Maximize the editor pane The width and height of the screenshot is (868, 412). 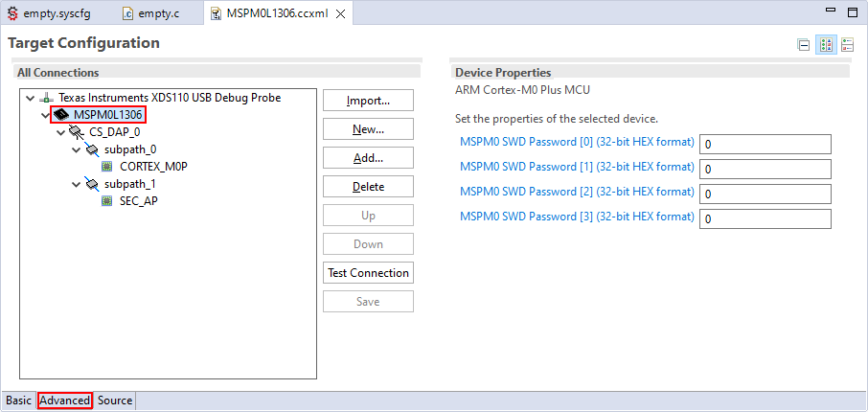pos(852,13)
